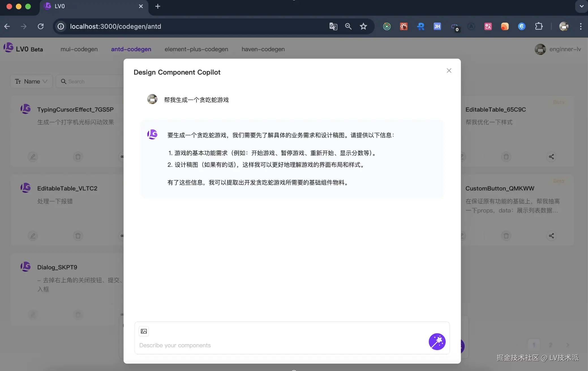
Task: Click edit pencil icon on TypingCursorEffect_7GS5P card
Action: click(x=33, y=156)
